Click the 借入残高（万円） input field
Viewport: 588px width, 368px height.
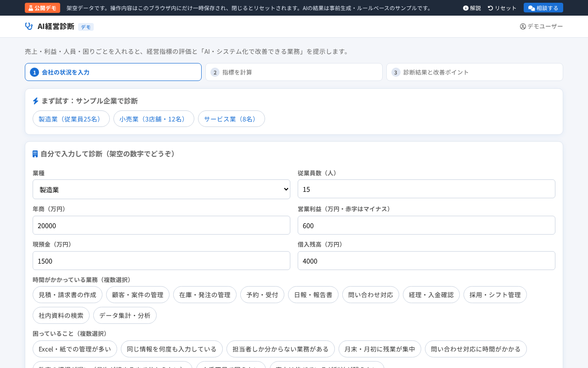(426, 261)
